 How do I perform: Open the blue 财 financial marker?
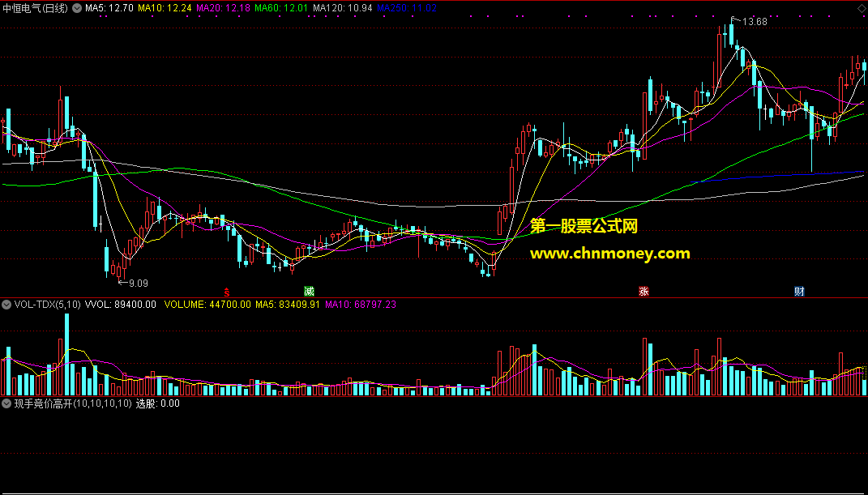click(799, 292)
